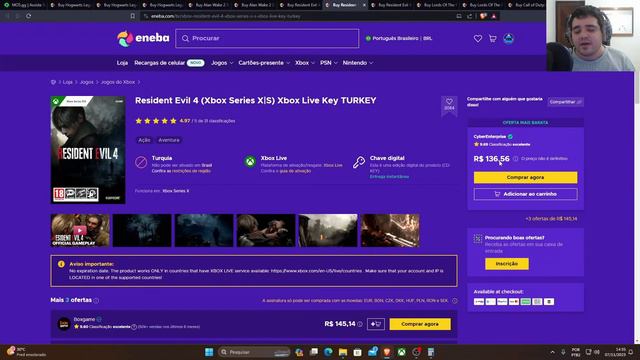Open the user profile avatar
The height and width of the screenshot is (360, 640).
509,39
